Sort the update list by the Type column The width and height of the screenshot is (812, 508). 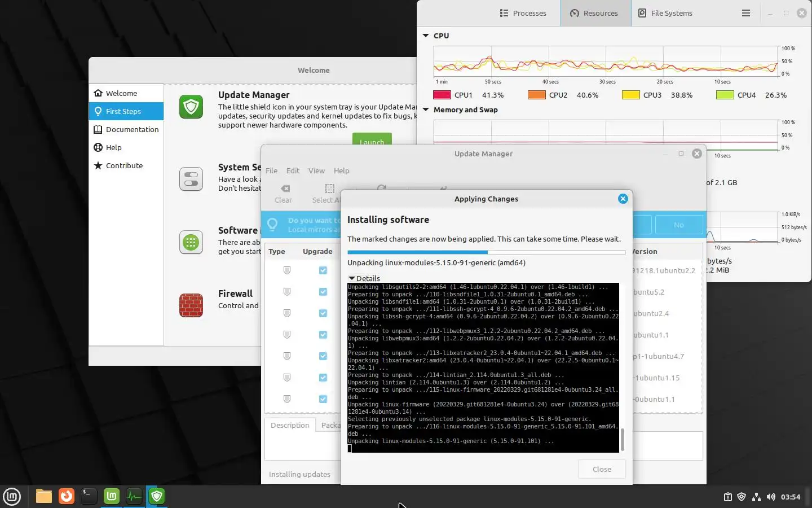click(277, 251)
